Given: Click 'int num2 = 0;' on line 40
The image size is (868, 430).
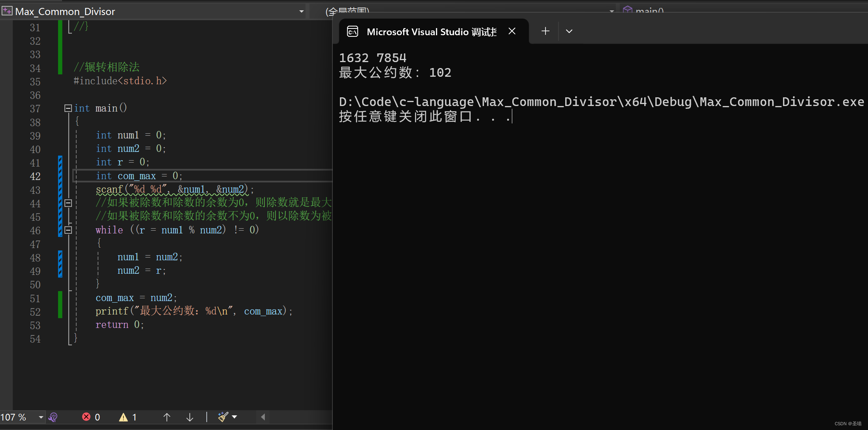Looking at the screenshot, I should (131, 148).
